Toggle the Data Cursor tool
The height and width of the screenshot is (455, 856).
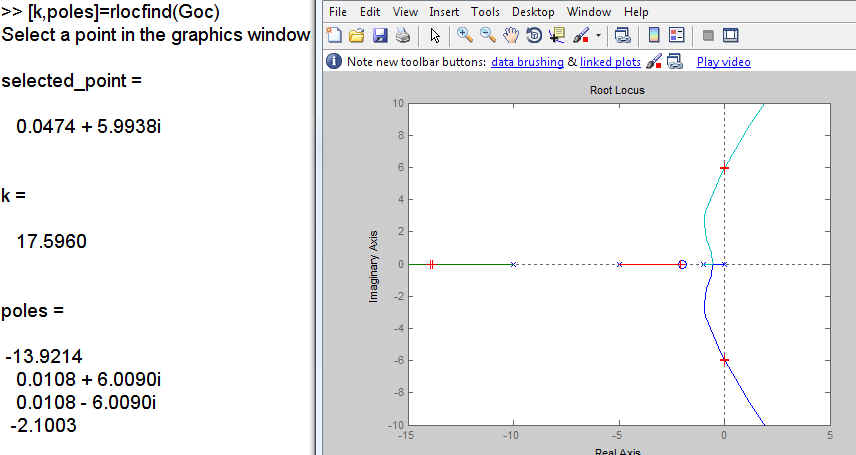click(556, 36)
